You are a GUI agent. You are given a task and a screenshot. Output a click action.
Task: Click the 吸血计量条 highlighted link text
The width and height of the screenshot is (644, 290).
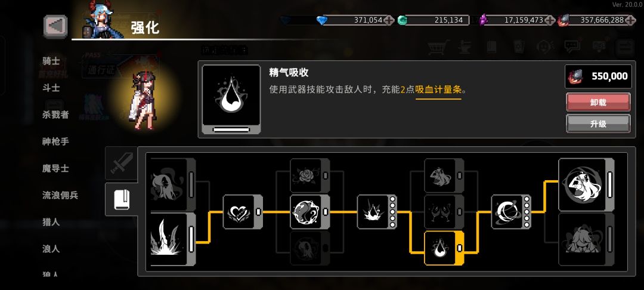pos(439,90)
